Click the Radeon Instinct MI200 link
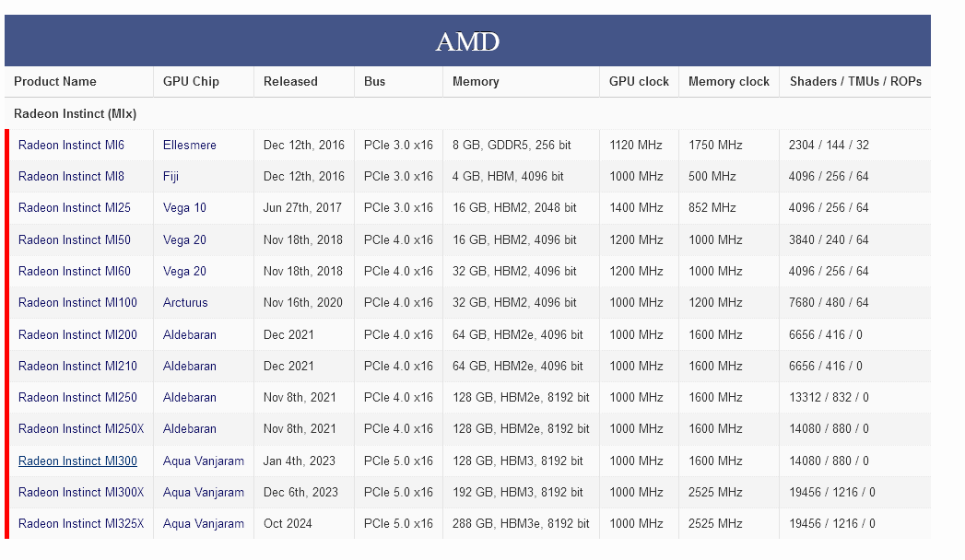The height and width of the screenshot is (560, 965). [x=77, y=334]
